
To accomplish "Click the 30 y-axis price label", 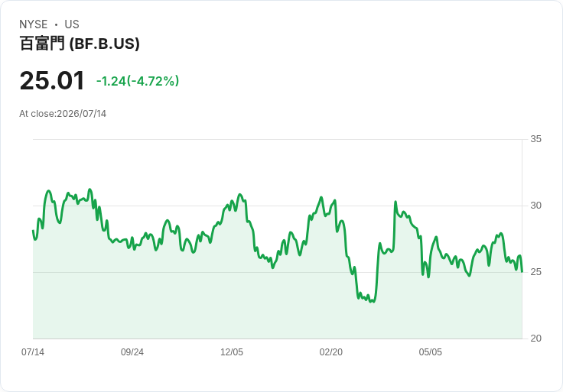I will 535,206.
